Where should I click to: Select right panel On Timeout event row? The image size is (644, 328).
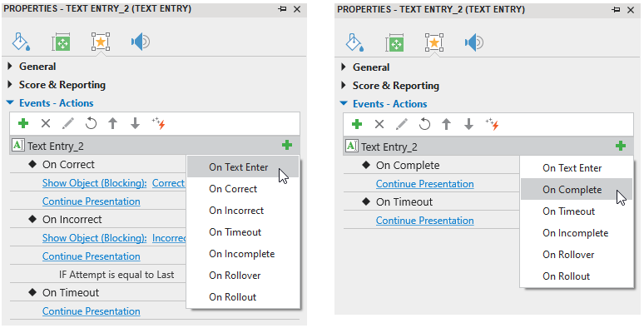tap(431, 201)
